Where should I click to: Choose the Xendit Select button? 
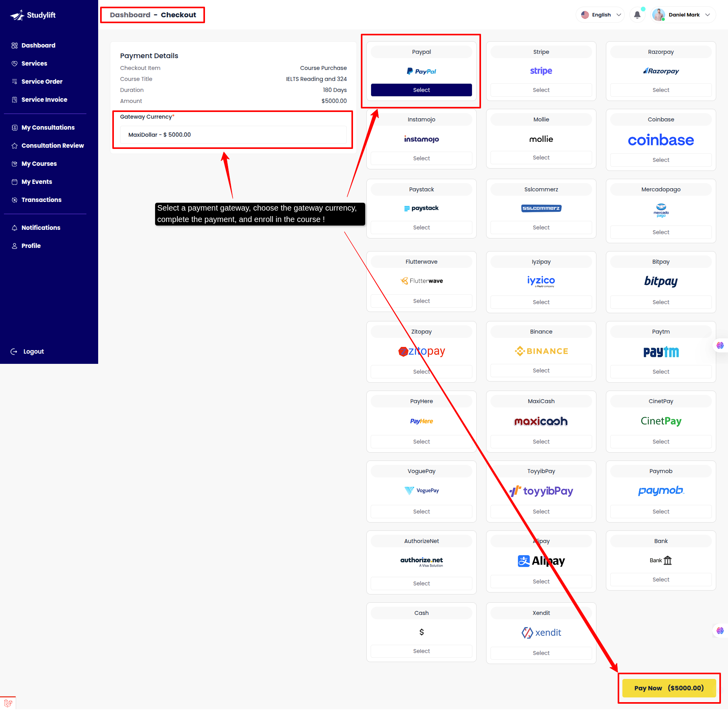pyautogui.click(x=541, y=653)
